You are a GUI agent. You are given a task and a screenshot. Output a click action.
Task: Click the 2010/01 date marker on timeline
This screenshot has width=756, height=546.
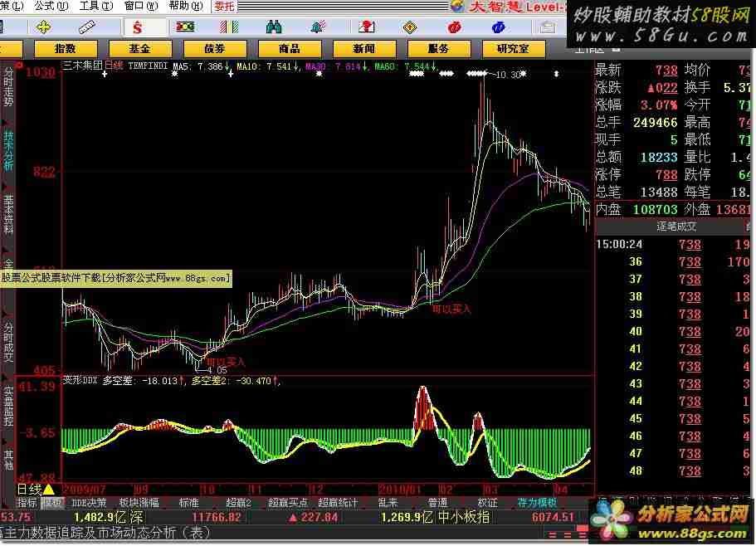pos(398,490)
